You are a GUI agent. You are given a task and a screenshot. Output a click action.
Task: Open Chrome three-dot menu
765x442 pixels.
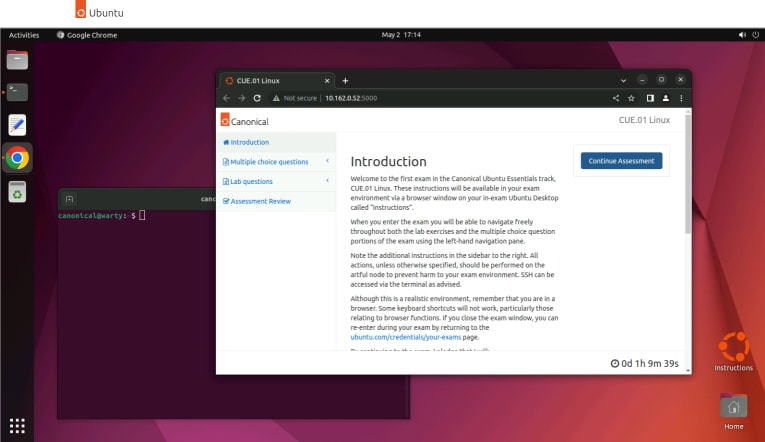(x=681, y=98)
